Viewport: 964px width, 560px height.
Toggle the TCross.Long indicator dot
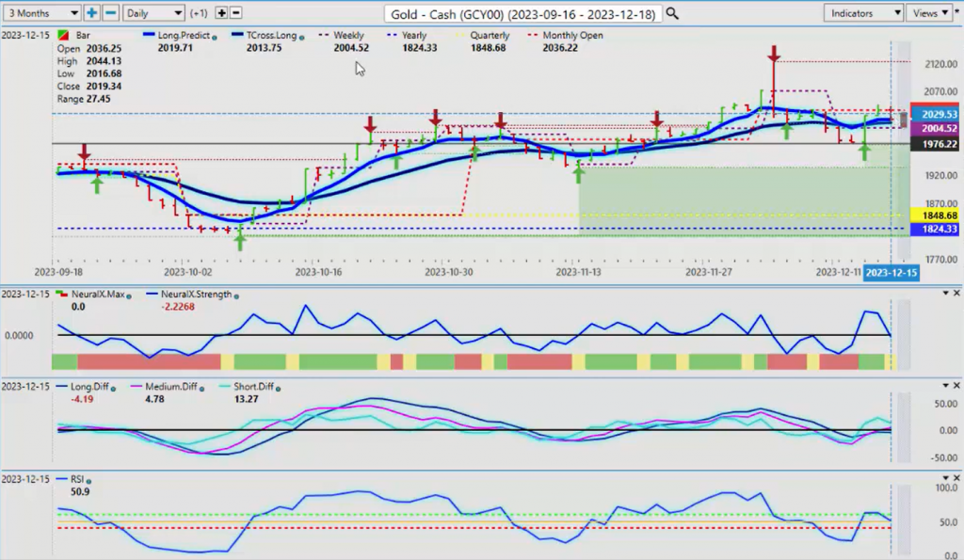coord(302,38)
